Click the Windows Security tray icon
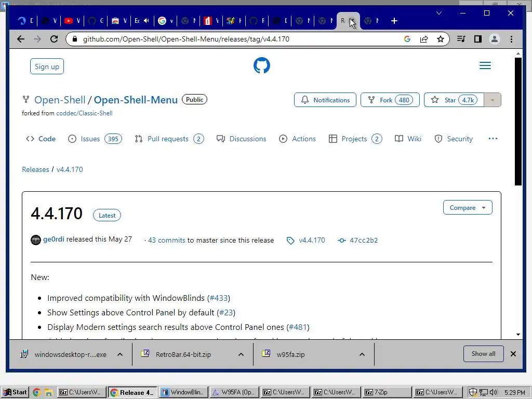The width and height of the screenshot is (532, 399). (473, 393)
